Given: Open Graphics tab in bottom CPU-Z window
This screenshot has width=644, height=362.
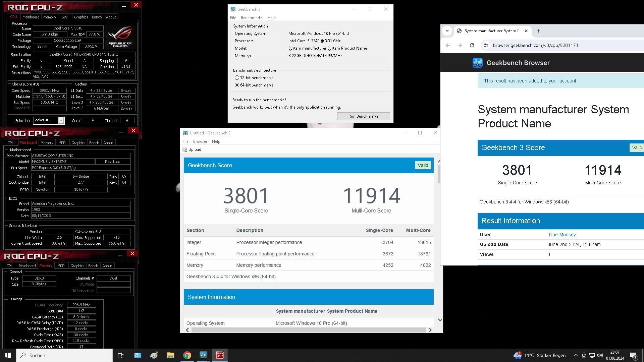Looking at the screenshot, I should pos(77,266).
